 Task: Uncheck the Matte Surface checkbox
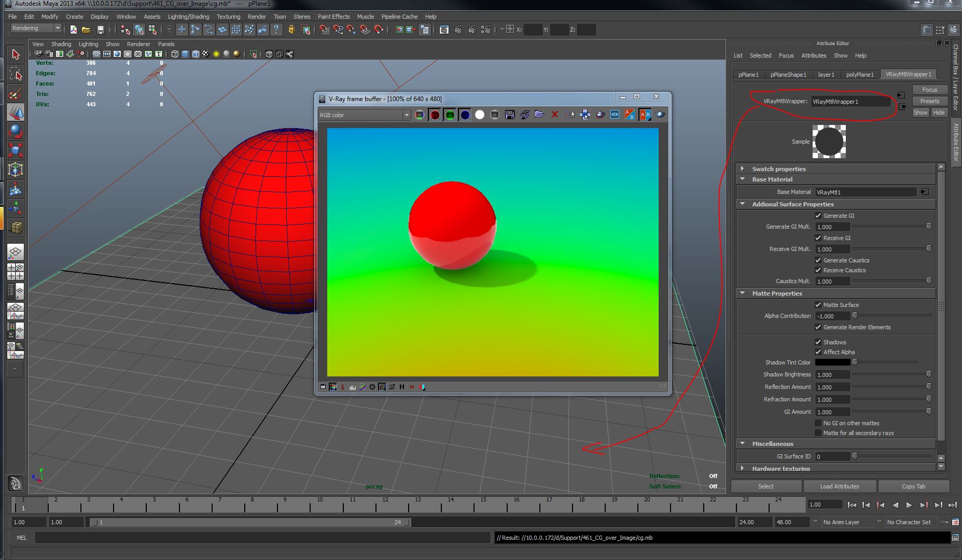coord(818,305)
